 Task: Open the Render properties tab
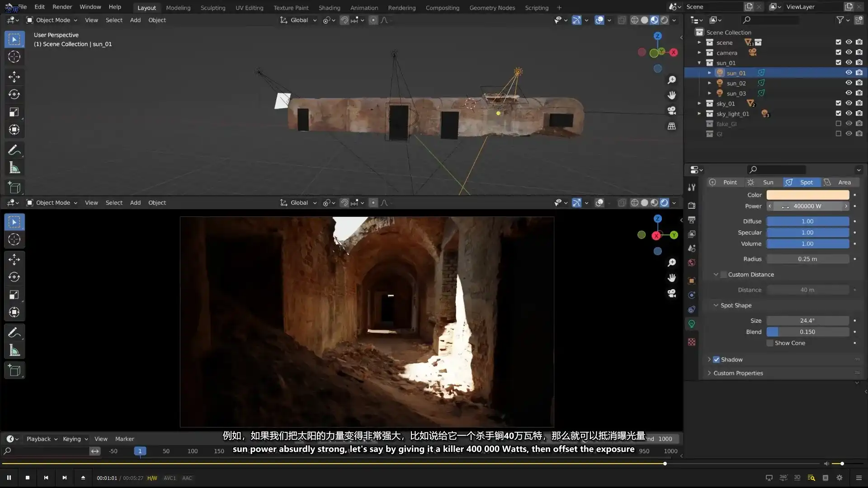pyautogui.click(x=692, y=206)
